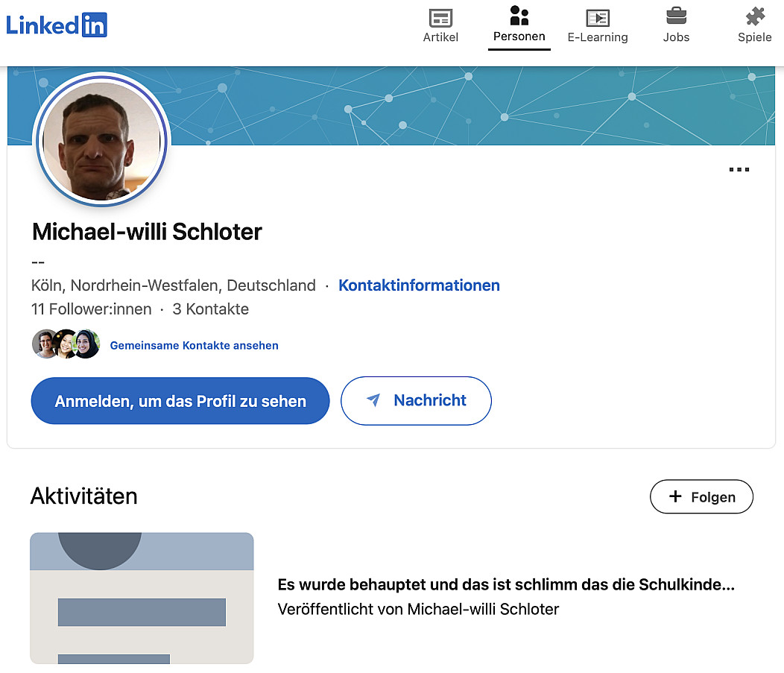The height and width of the screenshot is (673, 784).
Task: Click the LinkedIn logo
Action: (57, 25)
